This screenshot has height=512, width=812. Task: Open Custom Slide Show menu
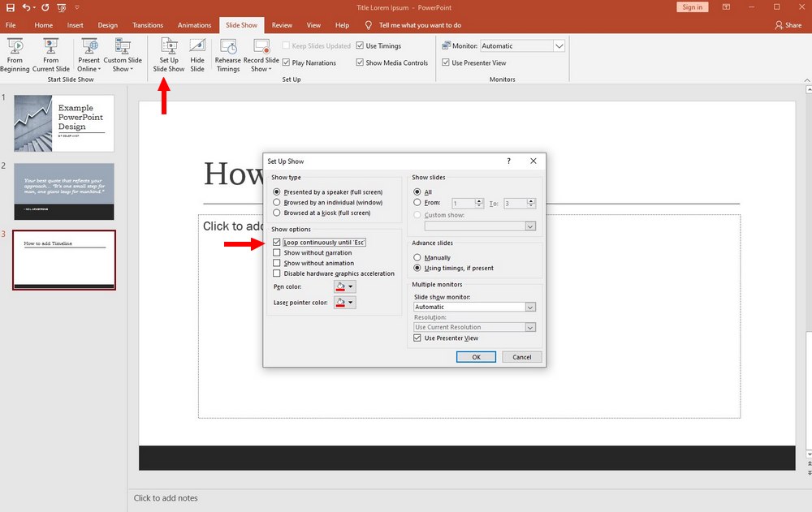(x=123, y=55)
